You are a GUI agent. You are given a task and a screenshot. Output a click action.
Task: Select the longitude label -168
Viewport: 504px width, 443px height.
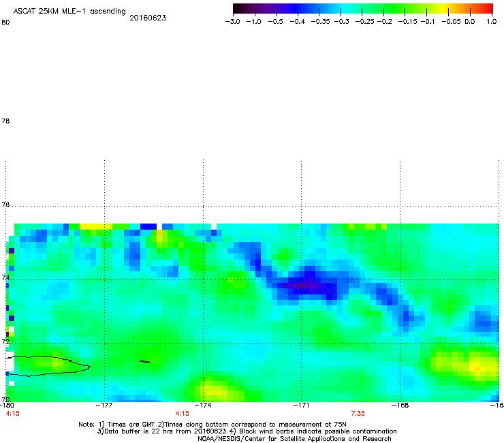pyautogui.click(x=400, y=406)
